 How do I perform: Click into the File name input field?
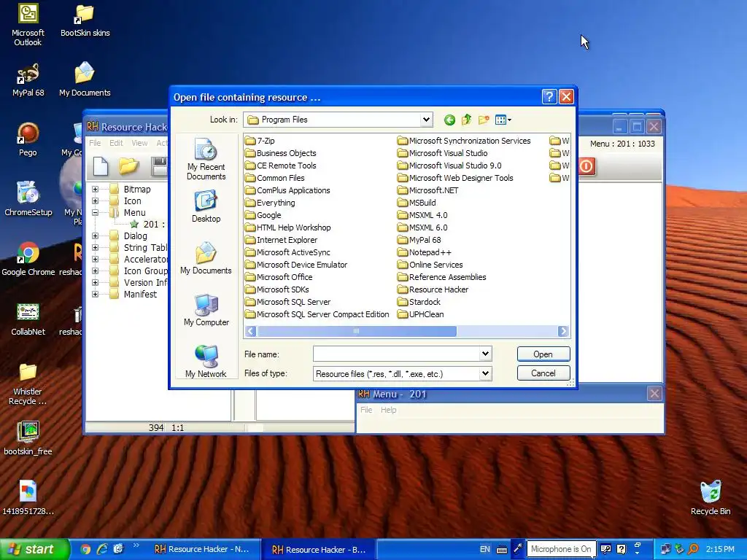pyautogui.click(x=396, y=354)
